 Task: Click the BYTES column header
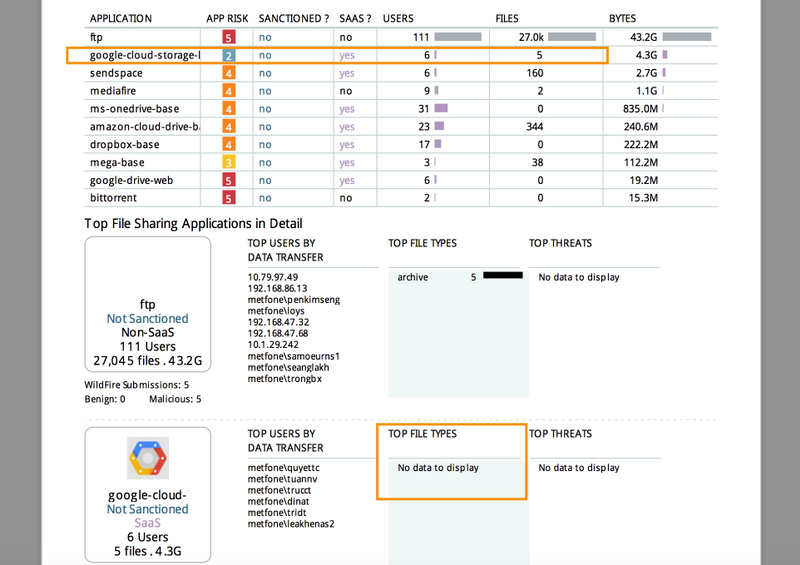click(x=622, y=18)
